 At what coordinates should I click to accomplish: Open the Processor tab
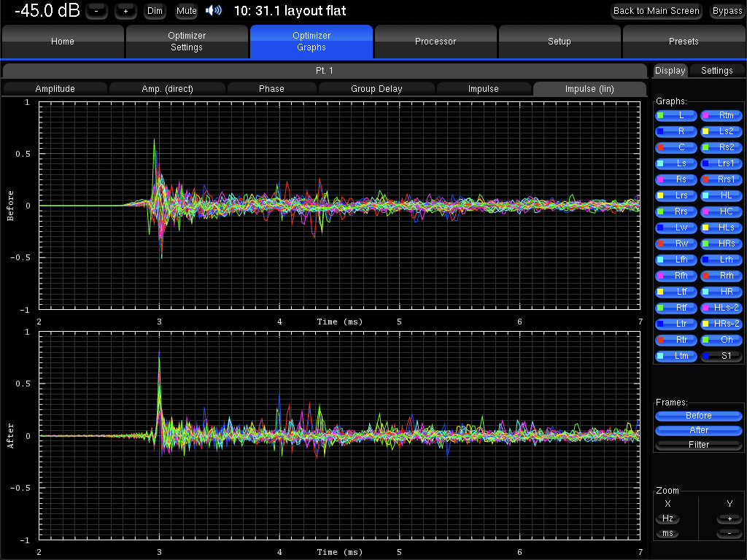tap(436, 42)
